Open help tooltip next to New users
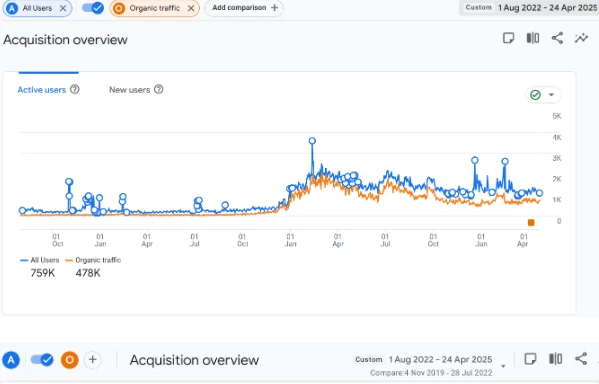The width and height of the screenshot is (599, 384). click(x=159, y=89)
